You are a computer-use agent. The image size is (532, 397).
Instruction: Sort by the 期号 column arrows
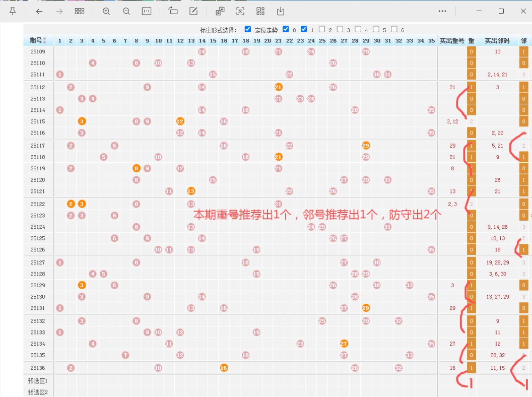coord(45,41)
